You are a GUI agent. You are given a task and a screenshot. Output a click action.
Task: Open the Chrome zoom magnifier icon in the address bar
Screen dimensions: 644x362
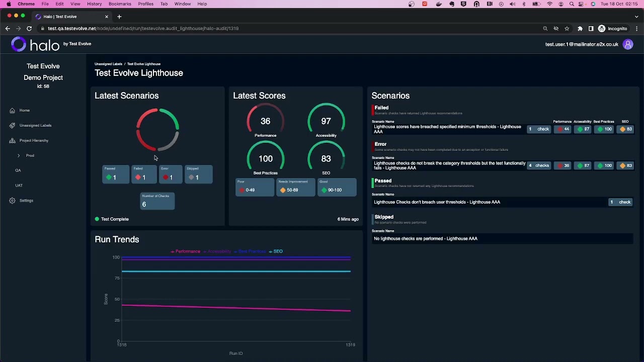(545, 29)
